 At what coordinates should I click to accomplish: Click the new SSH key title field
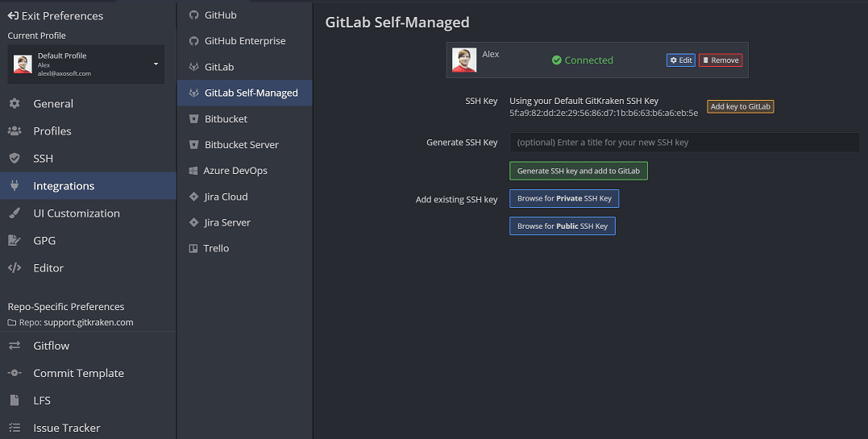[683, 143]
